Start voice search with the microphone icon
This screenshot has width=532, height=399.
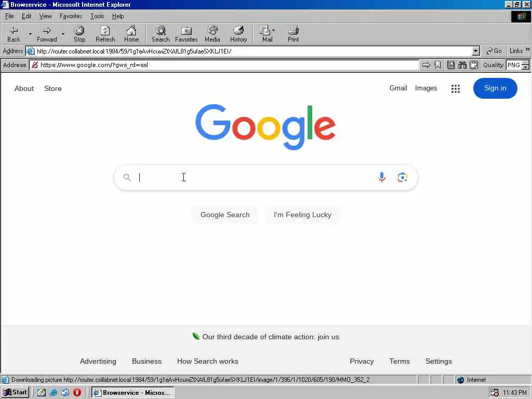tap(382, 177)
